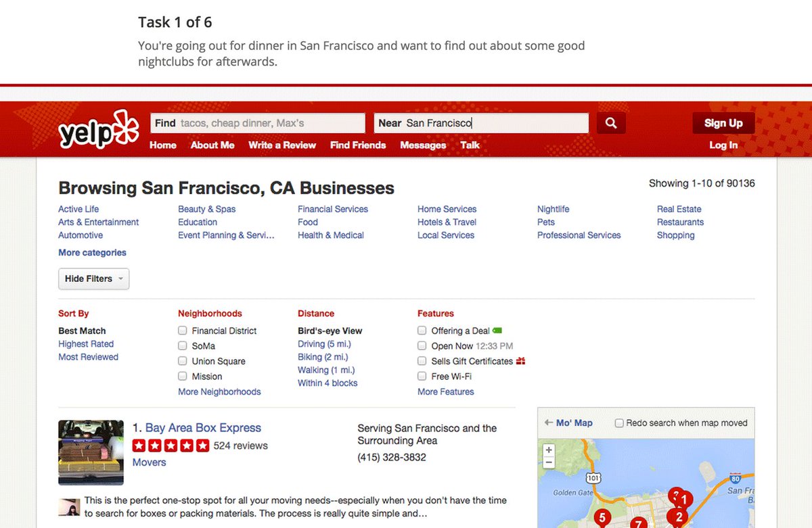Open the Bay Area Box Express listing

click(203, 428)
